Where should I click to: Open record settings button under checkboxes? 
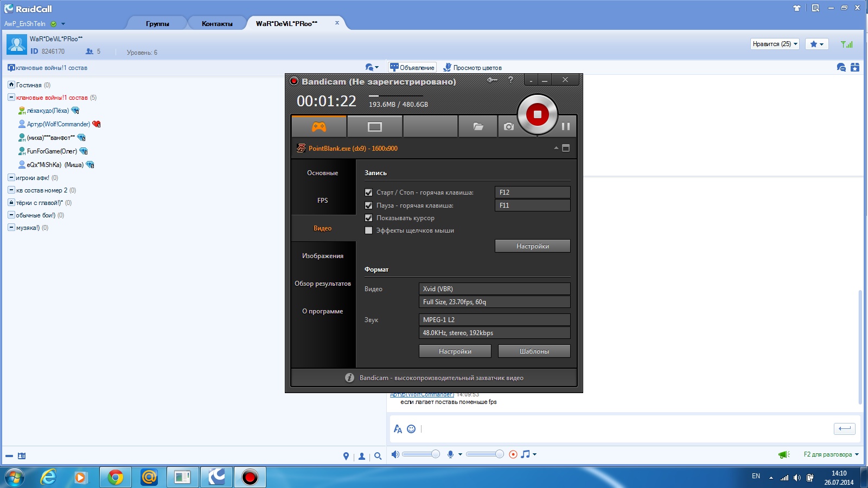(533, 246)
